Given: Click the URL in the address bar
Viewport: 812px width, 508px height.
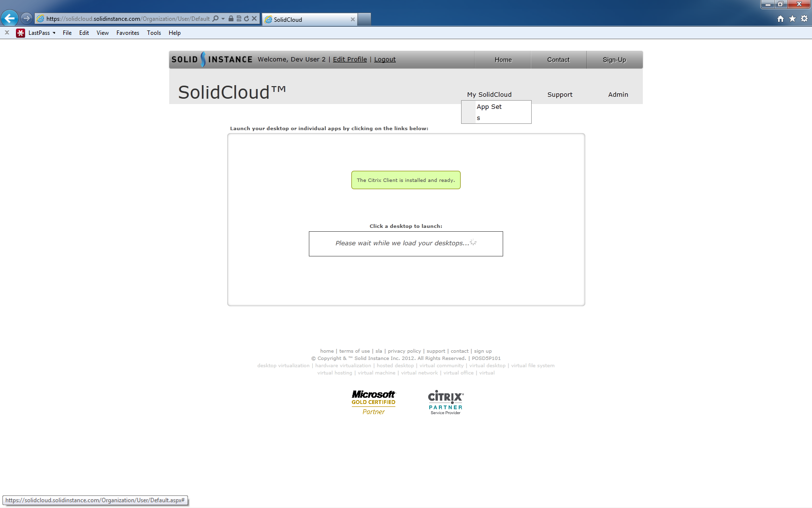Looking at the screenshot, I should (x=128, y=19).
